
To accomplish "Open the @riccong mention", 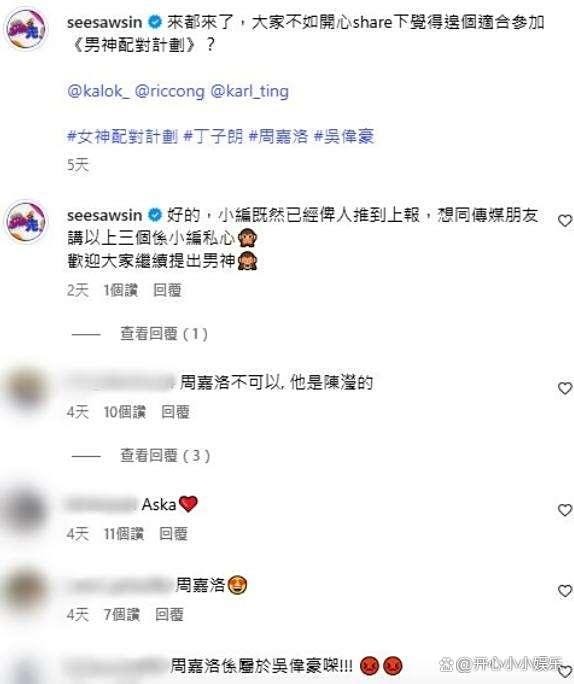I will point(169,91).
